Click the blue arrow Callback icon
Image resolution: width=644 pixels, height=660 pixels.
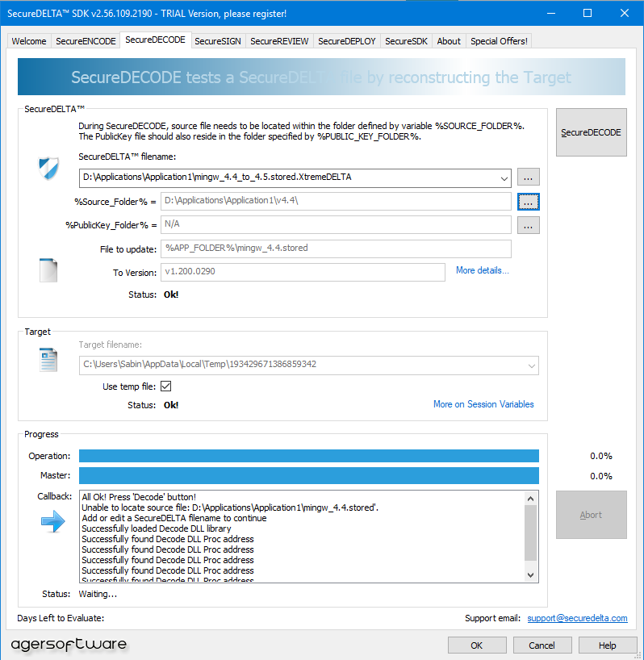coord(53,521)
